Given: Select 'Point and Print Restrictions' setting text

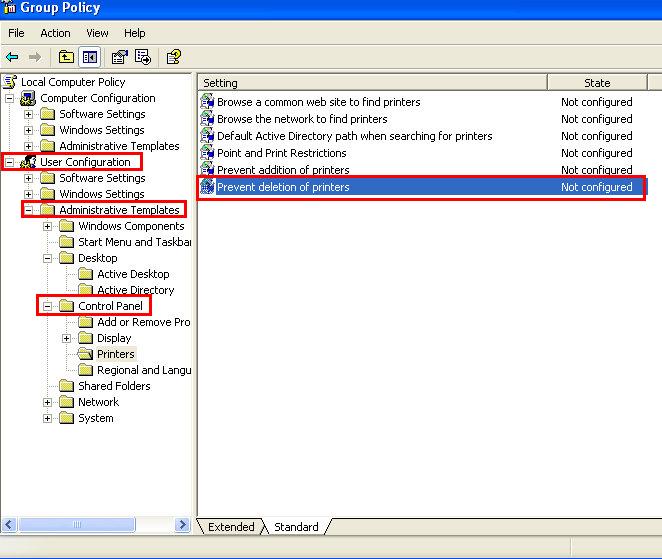Looking at the screenshot, I should pos(282,153).
